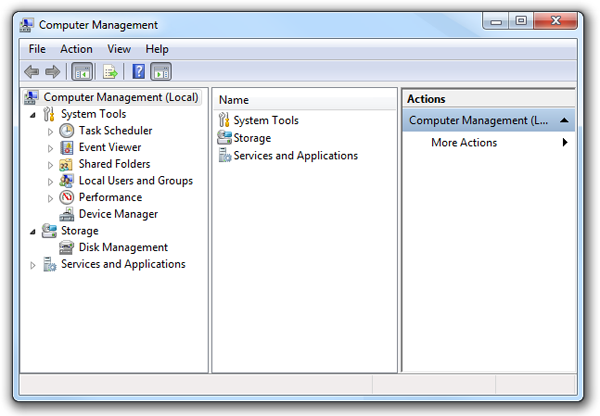Click the Name column header

[304, 100]
